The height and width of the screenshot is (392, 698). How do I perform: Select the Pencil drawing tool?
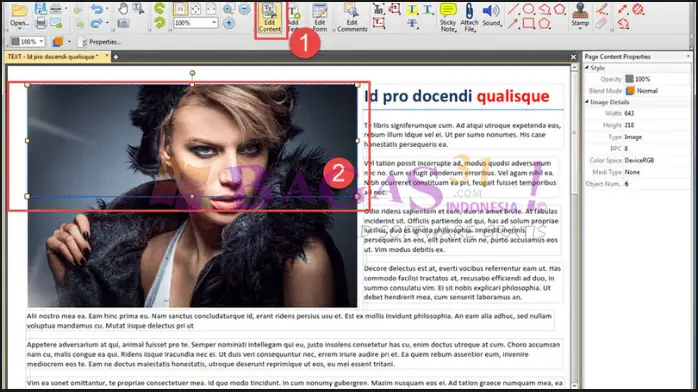pos(602,8)
